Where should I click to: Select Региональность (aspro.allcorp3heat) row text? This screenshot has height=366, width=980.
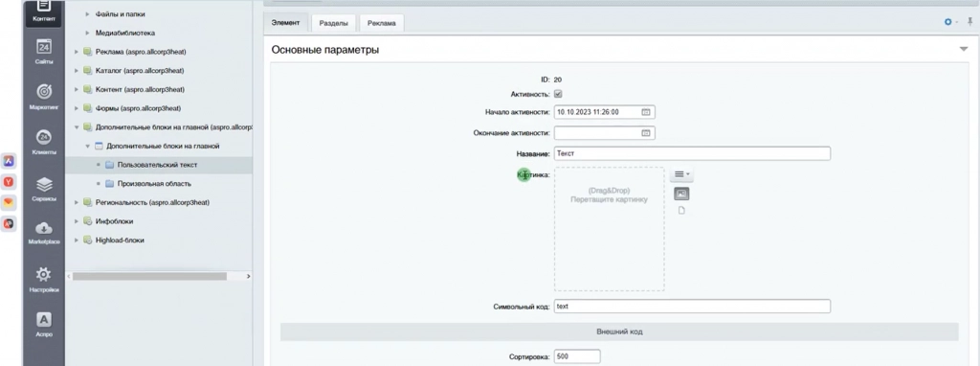[x=152, y=202]
